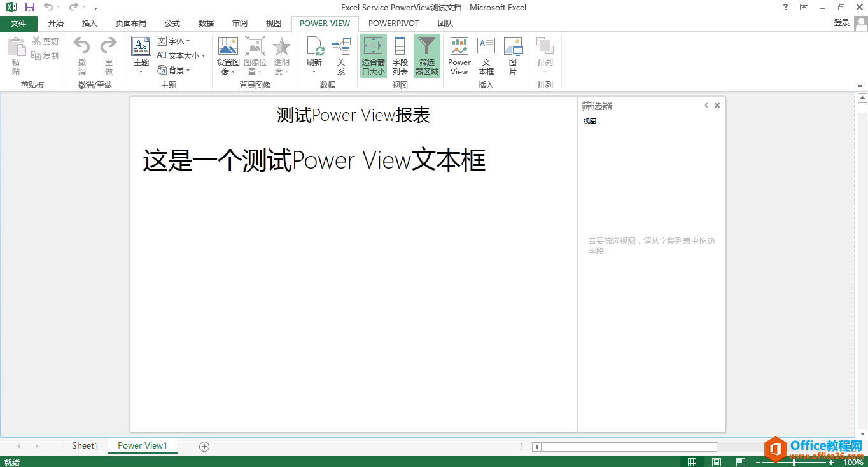The image size is (868, 467).
Task: Insert a 图片 picture
Action: pos(512,55)
